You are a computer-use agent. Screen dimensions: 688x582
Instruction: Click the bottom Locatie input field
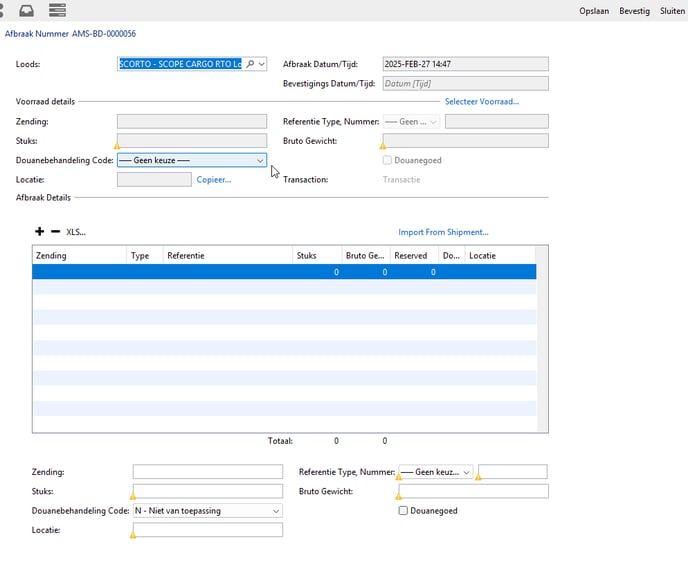(208, 530)
